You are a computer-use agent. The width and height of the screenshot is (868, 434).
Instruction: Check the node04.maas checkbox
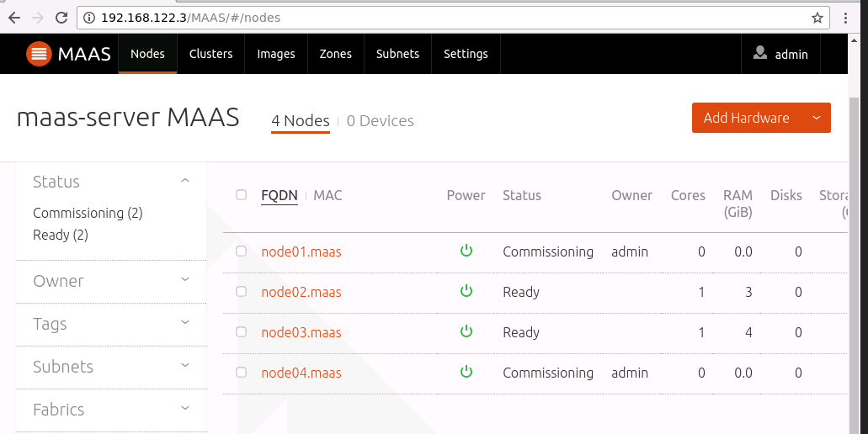pos(241,372)
